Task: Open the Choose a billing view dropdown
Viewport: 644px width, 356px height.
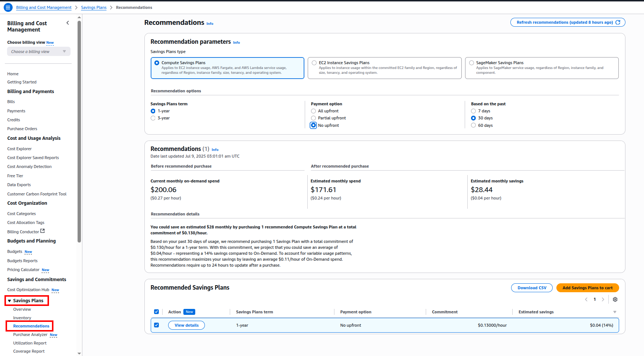Action: [39, 52]
